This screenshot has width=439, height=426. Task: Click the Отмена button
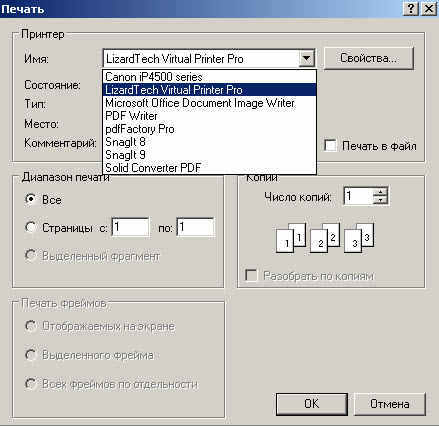click(390, 404)
